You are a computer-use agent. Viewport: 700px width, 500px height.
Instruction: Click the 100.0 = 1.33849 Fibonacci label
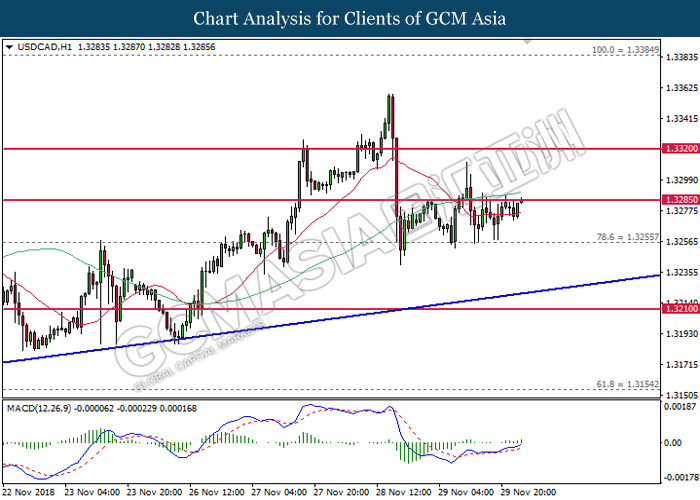click(625, 50)
